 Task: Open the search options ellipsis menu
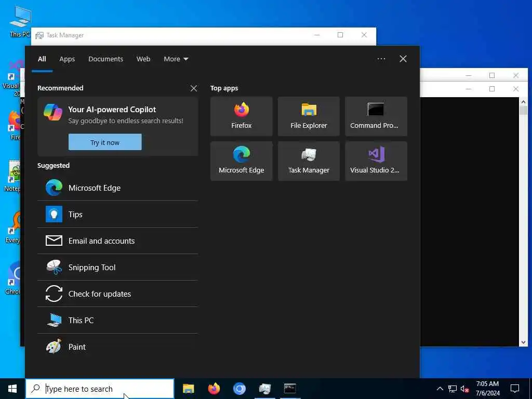(x=381, y=59)
